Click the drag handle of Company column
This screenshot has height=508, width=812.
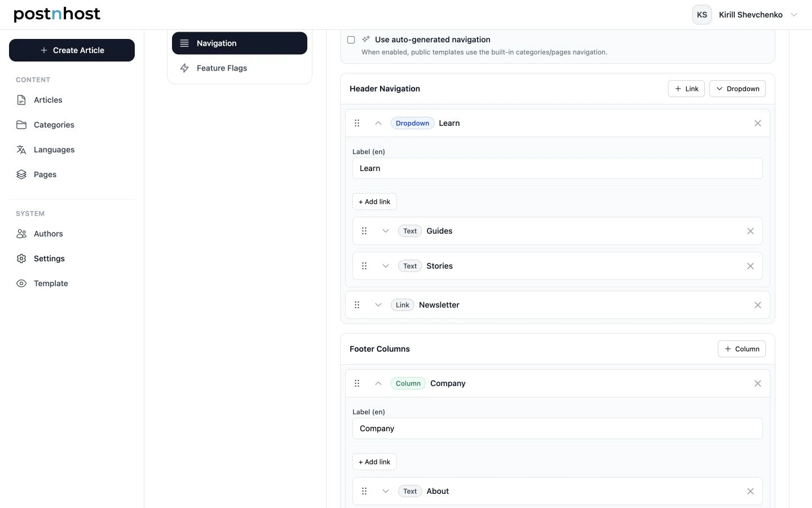point(357,383)
